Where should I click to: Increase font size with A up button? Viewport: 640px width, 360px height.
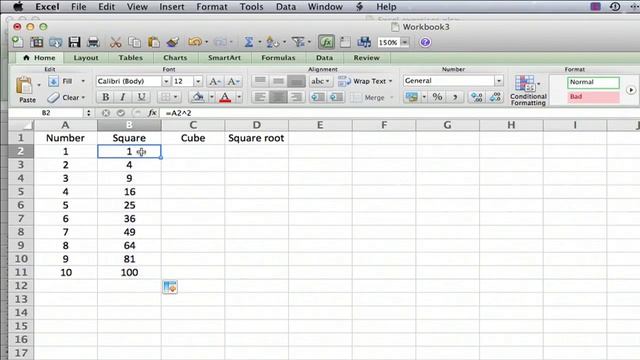click(215, 81)
